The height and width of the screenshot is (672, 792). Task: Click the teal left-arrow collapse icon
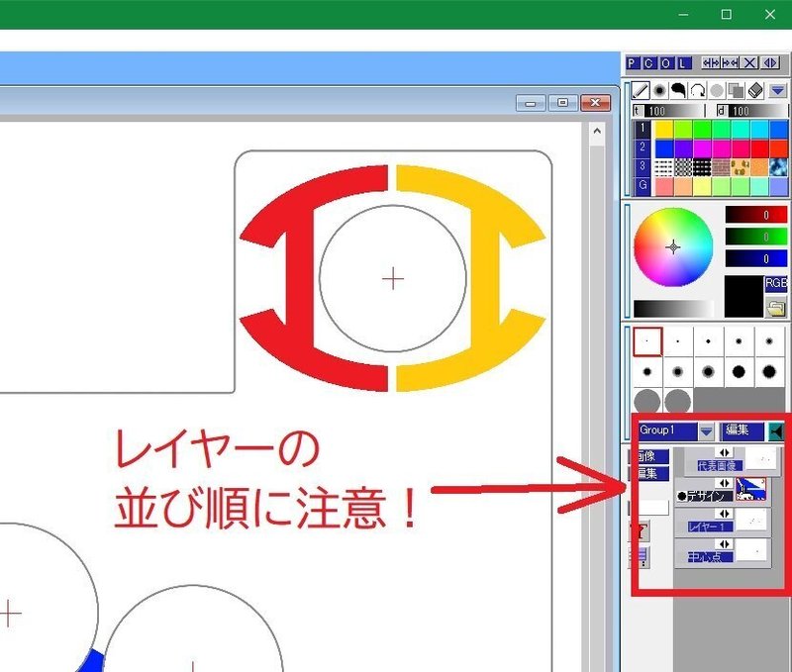click(x=777, y=432)
